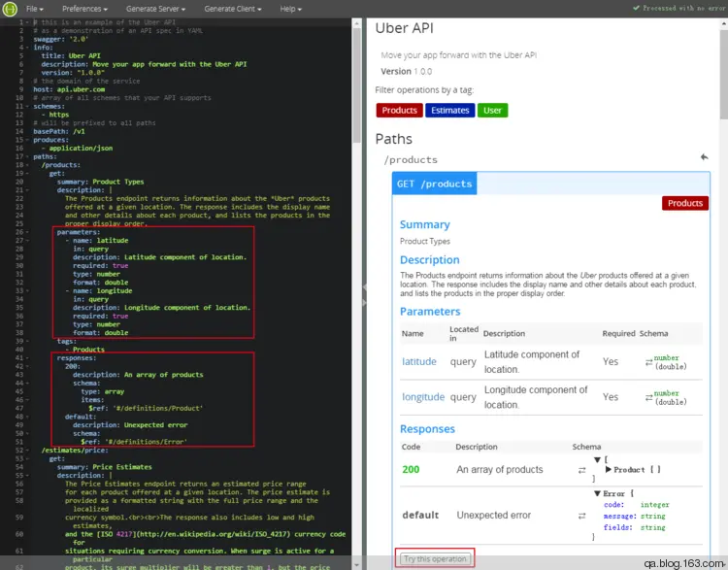Click the Parameters heading in preview
The image size is (728, 570).
click(x=430, y=312)
